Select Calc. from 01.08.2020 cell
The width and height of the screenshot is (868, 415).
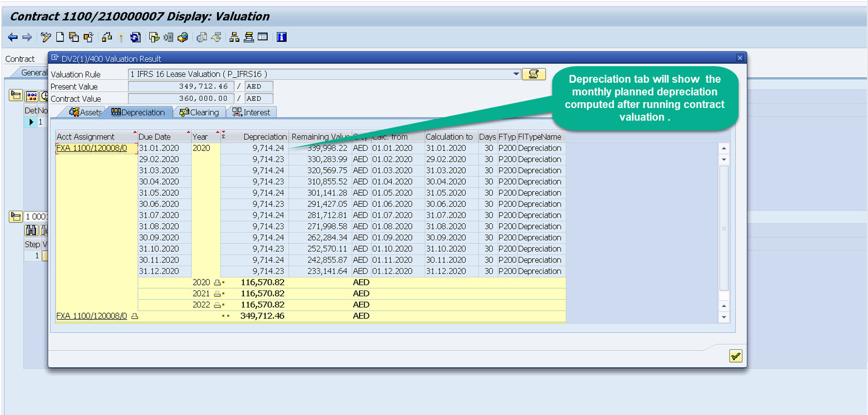click(x=397, y=227)
